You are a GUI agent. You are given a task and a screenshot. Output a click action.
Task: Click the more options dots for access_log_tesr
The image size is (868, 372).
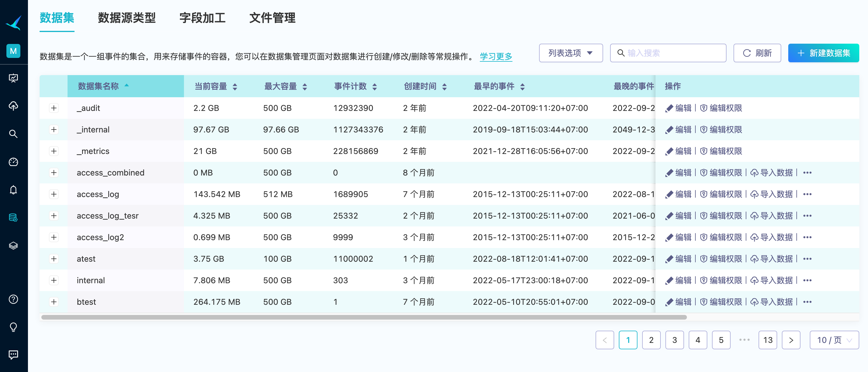[x=807, y=216]
